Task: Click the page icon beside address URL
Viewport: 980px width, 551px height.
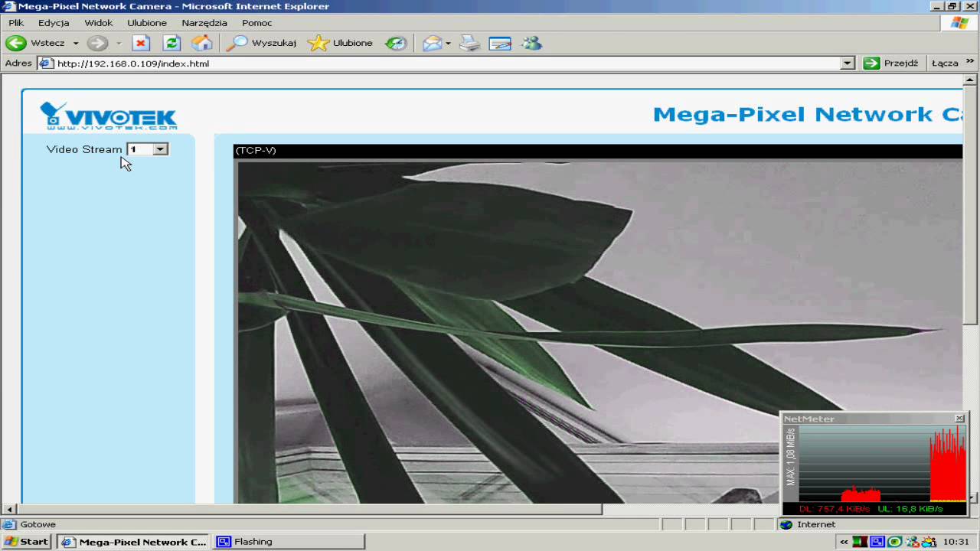Action: coord(46,64)
